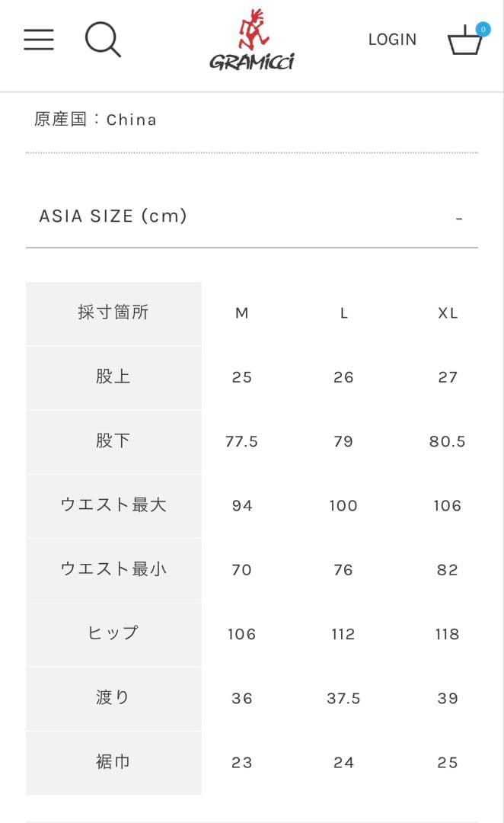This screenshot has width=504, height=823.
Task: Select the L size column header
Action: (x=344, y=313)
